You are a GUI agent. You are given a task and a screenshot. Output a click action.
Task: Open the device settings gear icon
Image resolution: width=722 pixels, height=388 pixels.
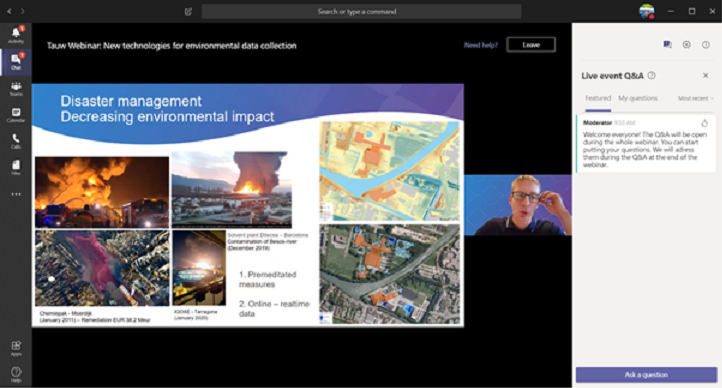pos(687,45)
